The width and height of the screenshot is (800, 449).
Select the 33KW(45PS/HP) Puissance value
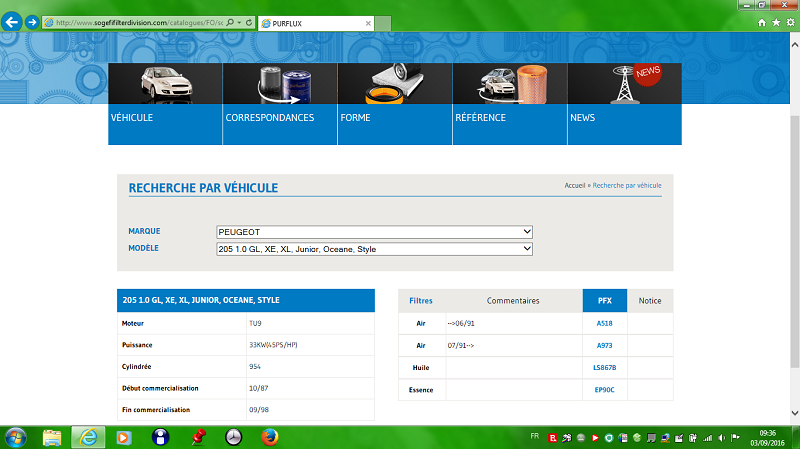coord(273,345)
